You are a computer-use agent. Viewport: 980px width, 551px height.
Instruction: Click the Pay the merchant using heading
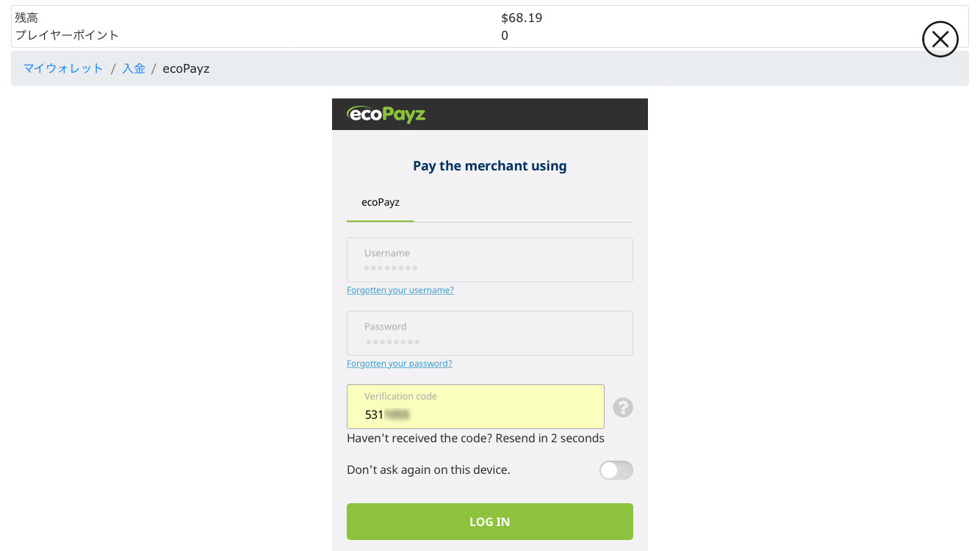click(490, 166)
